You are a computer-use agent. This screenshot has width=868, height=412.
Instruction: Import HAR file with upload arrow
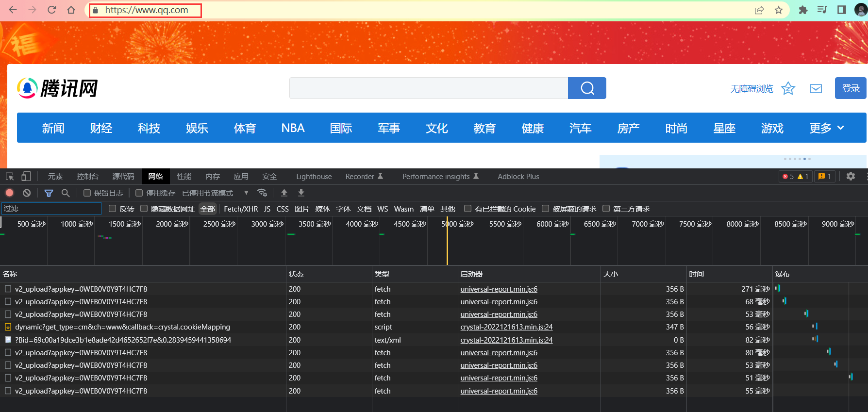284,193
